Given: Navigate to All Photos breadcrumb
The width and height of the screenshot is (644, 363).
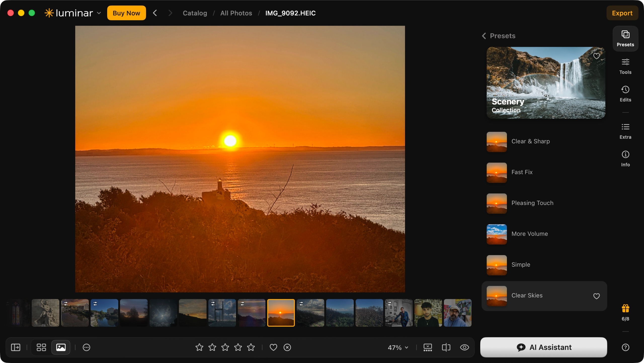Looking at the screenshot, I should [236, 13].
